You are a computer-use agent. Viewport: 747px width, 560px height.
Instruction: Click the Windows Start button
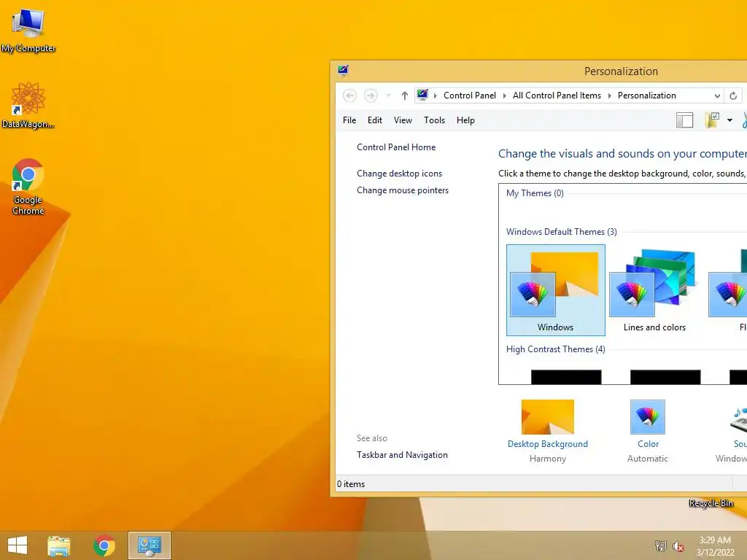18,545
